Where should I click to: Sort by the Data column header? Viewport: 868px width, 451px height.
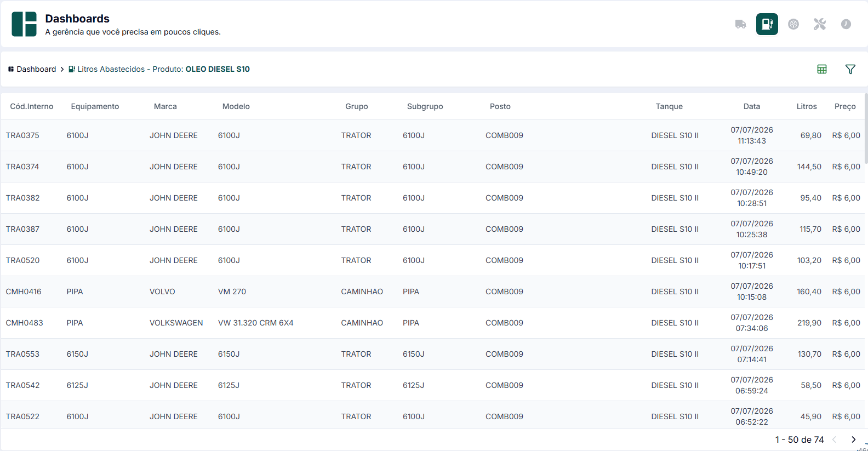752,106
